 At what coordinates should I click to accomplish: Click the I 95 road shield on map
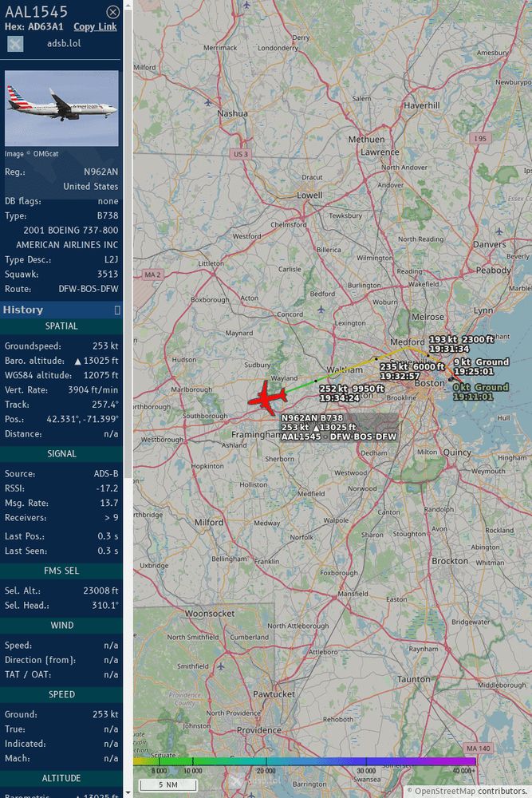tap(480, 138)
